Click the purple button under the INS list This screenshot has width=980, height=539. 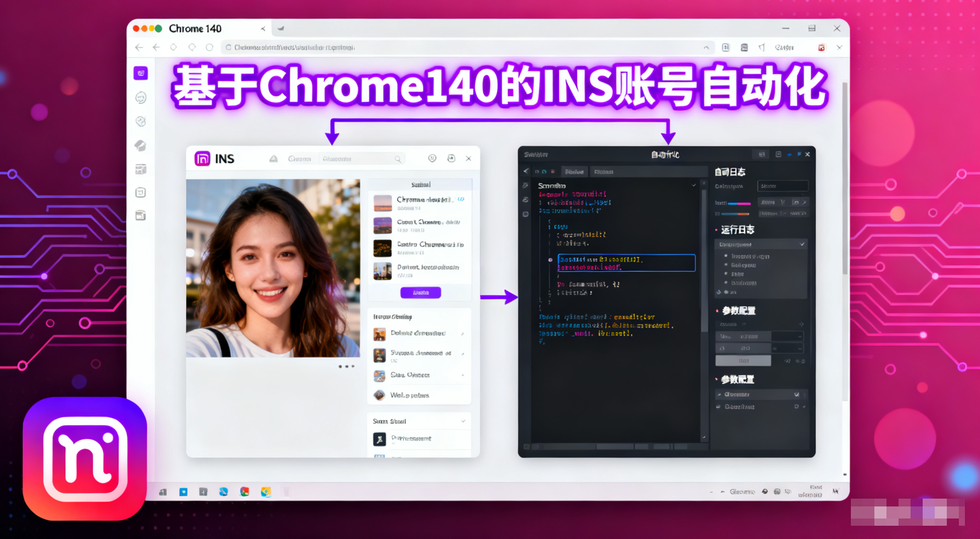(421, 292)
